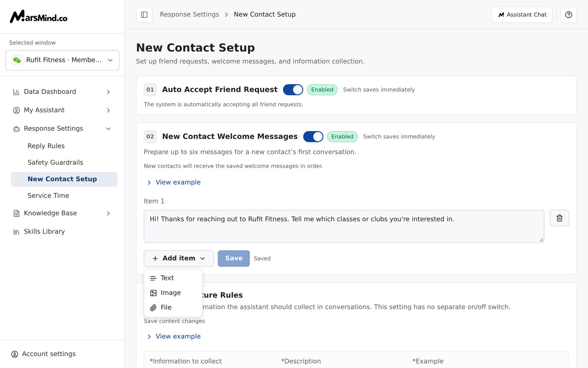Image resolution: width=588 pixels, height=368 pixels.
Task: Open Assistant Chat
Action: tap(522, 15)
